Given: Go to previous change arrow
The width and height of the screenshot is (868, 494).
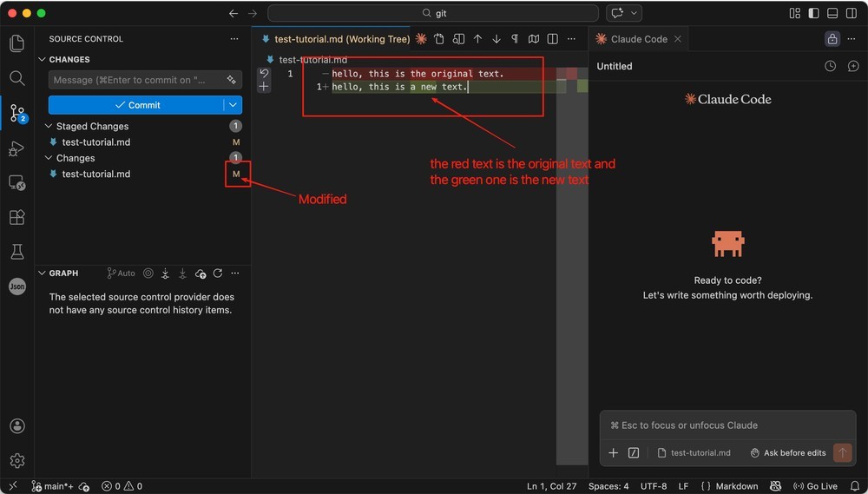Looking at the screenshot, I should tap(477, 39).
